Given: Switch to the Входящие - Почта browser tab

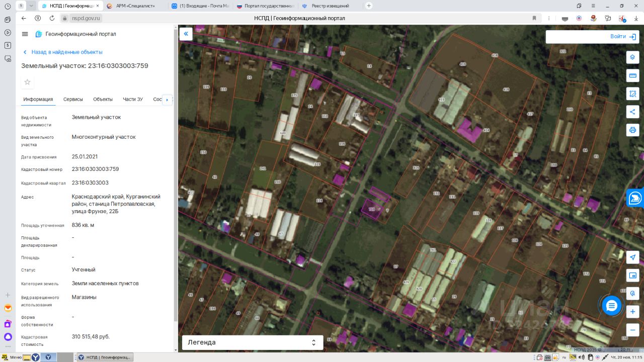Looking at the screenshot, I should pyautogui.click(x=200, y=6).
